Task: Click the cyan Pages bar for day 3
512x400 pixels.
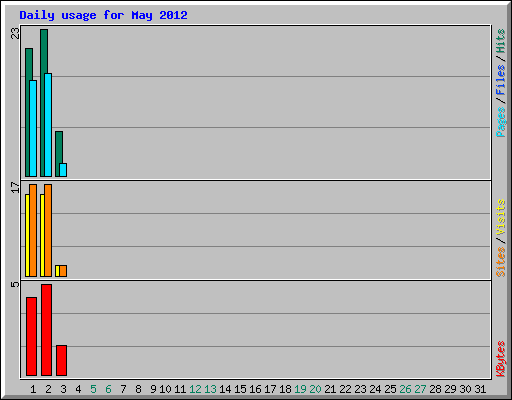Action: coord(63,170)
